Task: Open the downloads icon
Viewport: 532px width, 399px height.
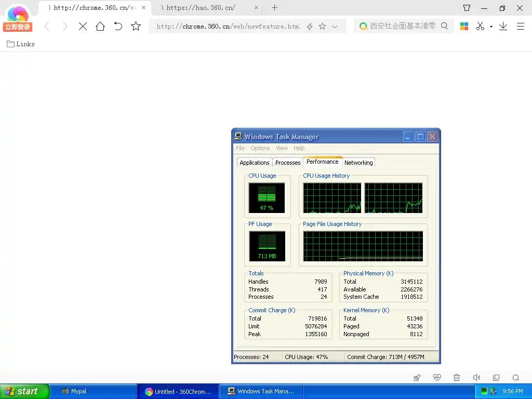Action: click(x=503, y=26)
